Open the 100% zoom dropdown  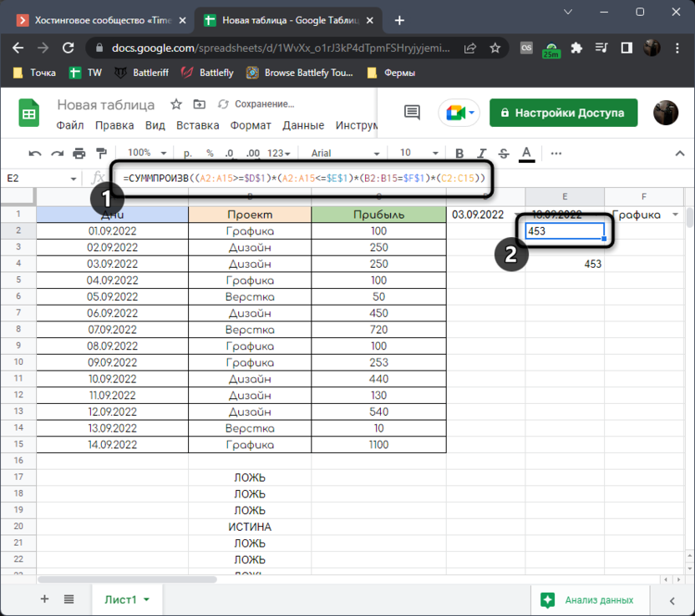point(147,154)
